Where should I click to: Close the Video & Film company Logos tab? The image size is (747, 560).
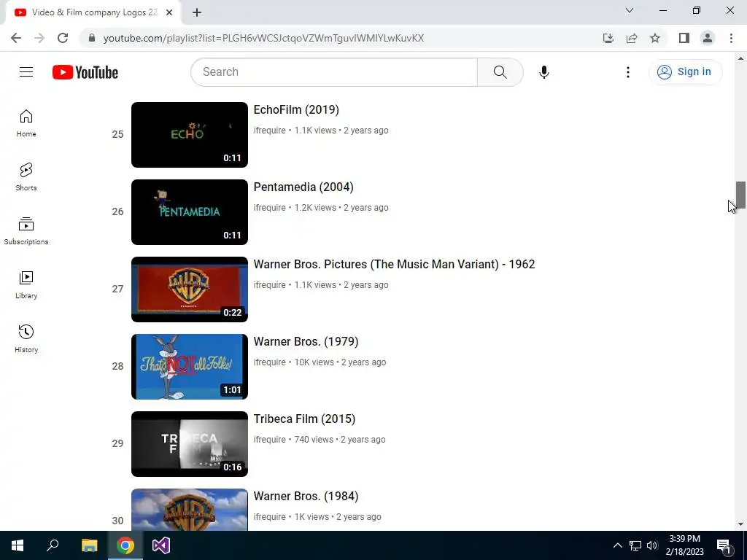(169, 13)
